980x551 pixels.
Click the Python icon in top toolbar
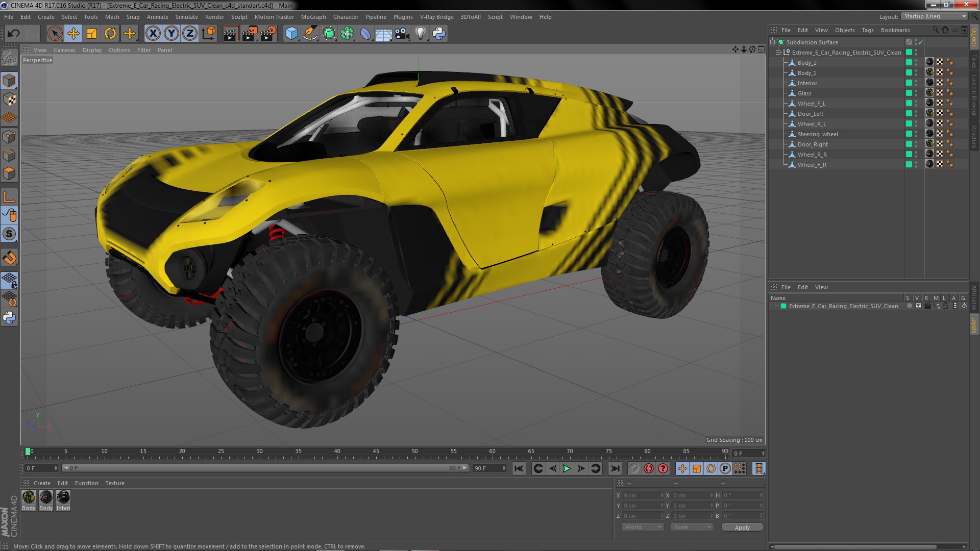click(x=438, y=34)
